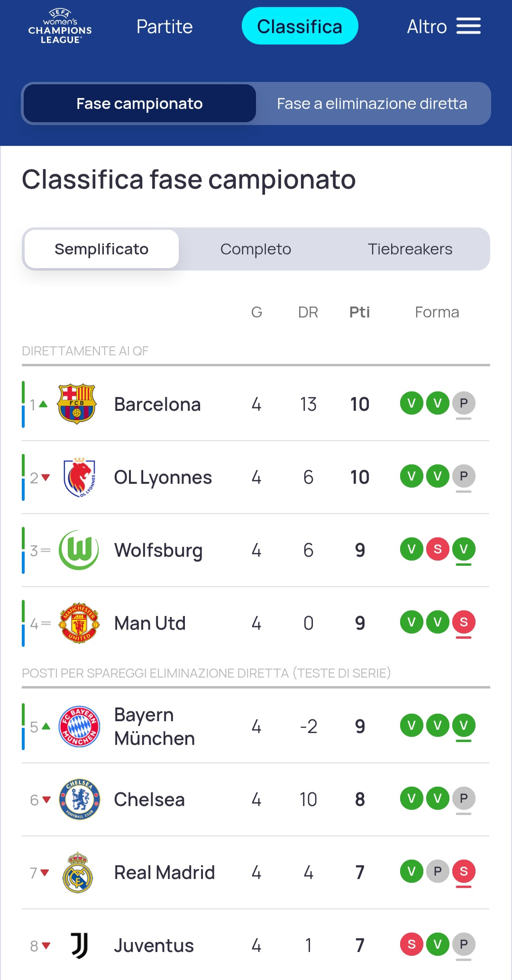Open the Altro hamburger menu
Image resolution: width=512 pixels, height=980 pixels.
click(468, 27)
